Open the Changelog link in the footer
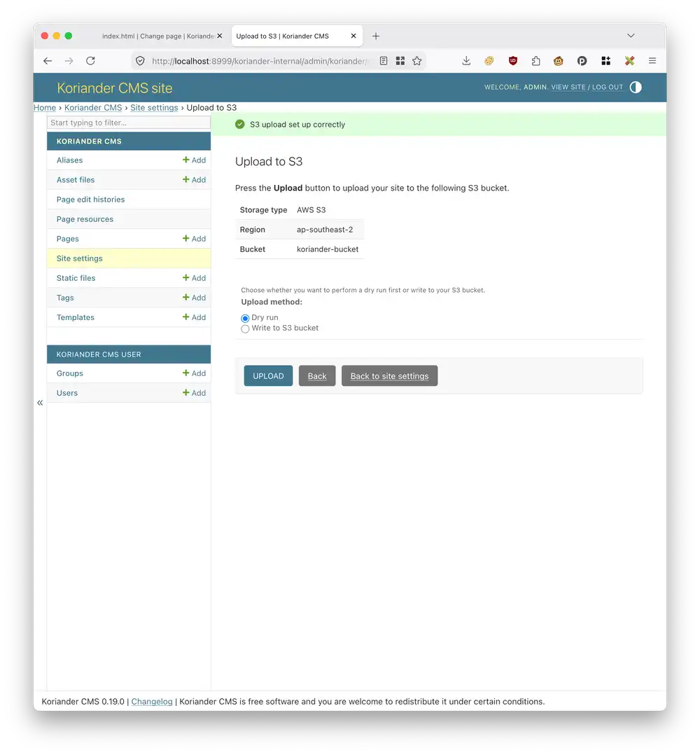 (x=151, y=702)
